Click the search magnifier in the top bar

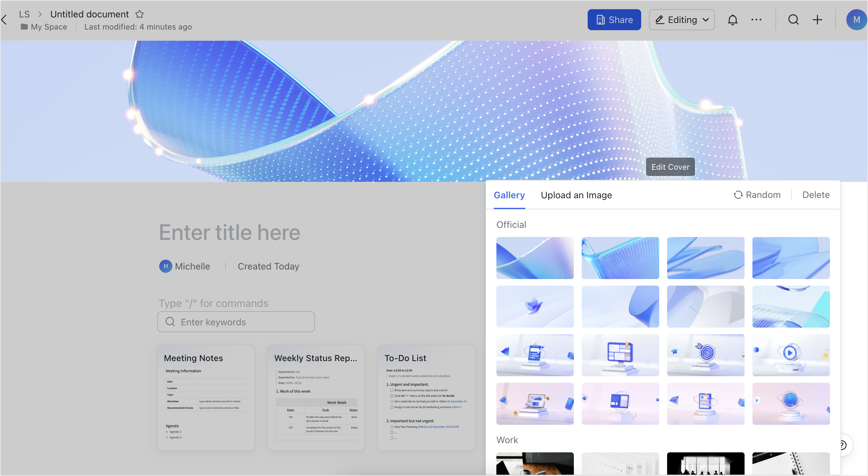point(793,20)
